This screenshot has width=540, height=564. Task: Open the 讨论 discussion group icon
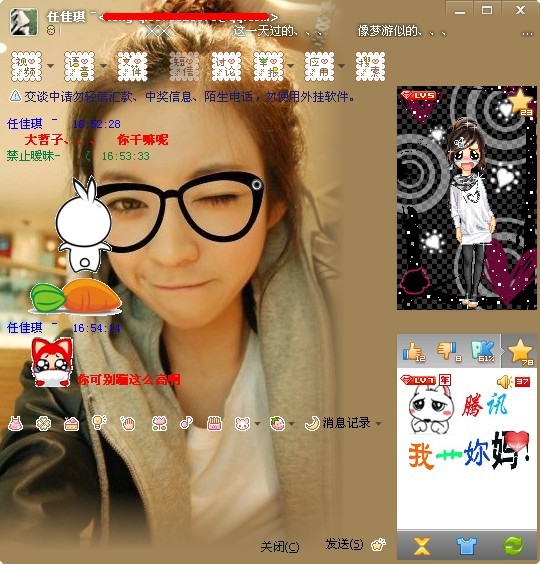[x=226, y=66]
